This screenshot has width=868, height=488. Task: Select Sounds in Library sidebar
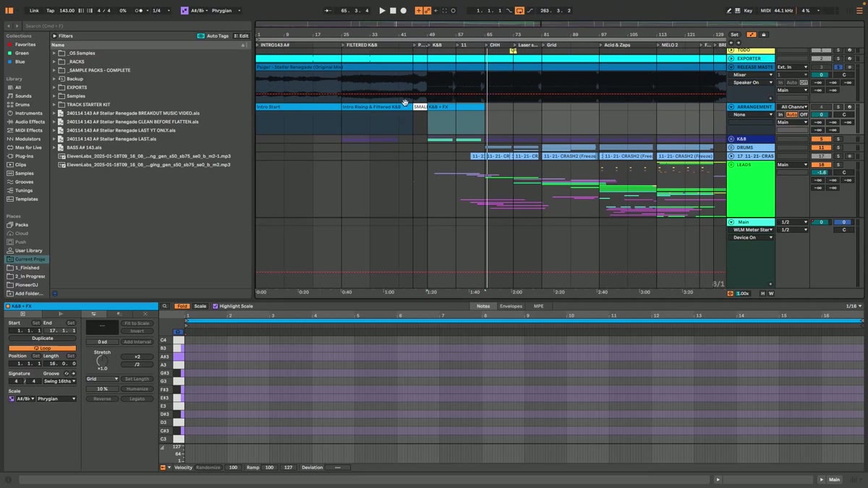[23, 96]
